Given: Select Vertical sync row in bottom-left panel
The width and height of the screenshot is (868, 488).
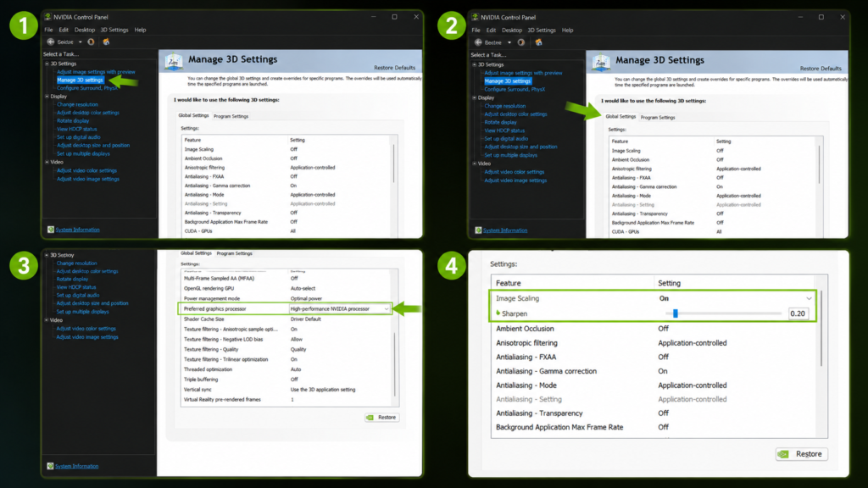Looking at the screenshot, I should 287,390.
